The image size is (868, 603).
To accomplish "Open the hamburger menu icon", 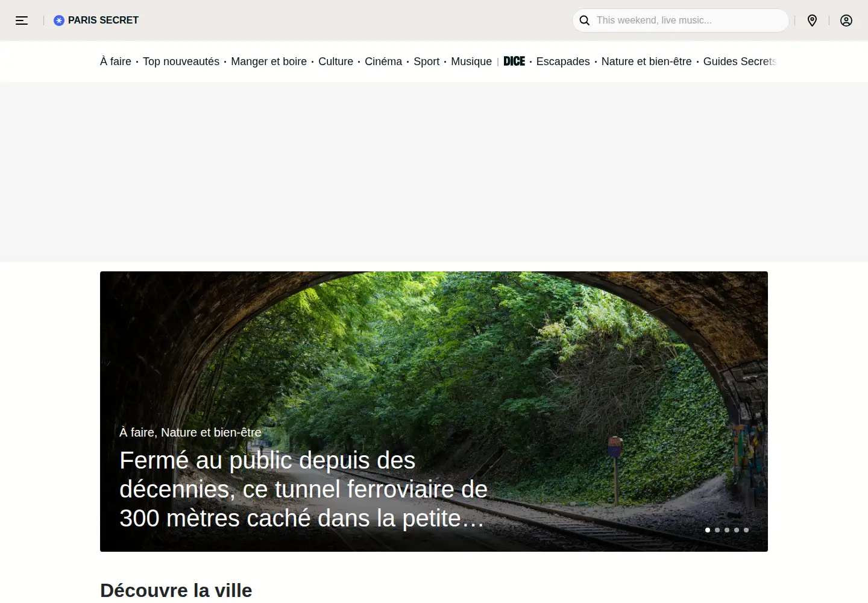I will [22, 21].
